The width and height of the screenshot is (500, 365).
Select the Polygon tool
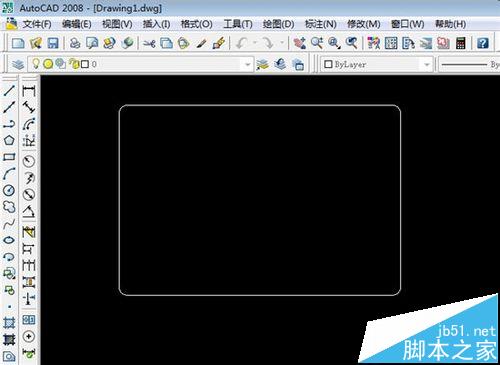pos(9,140)
